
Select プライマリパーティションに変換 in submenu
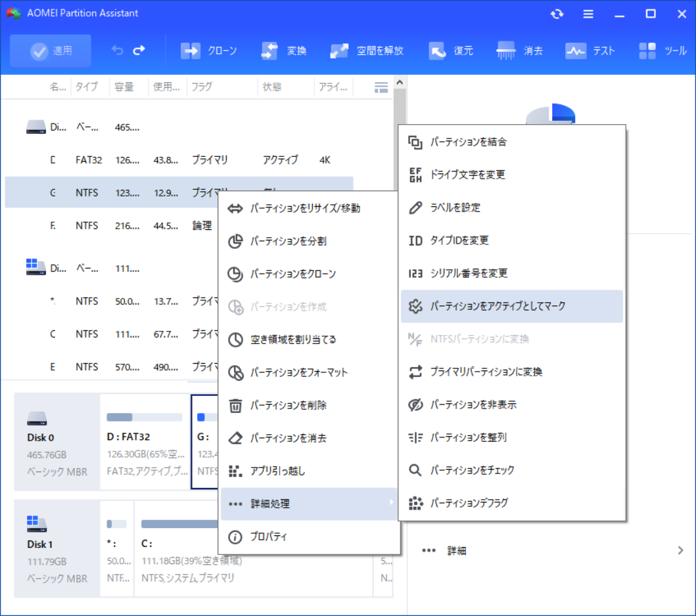coord(512,372)
